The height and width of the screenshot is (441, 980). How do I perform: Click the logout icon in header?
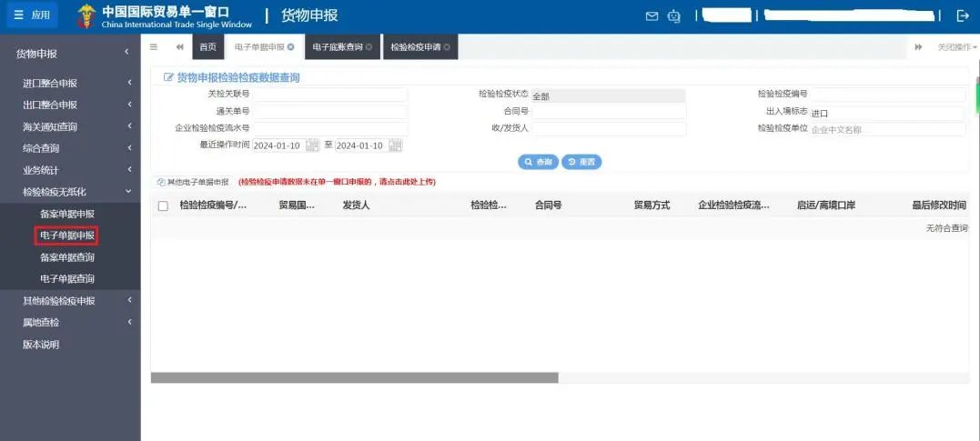[963, 15]
